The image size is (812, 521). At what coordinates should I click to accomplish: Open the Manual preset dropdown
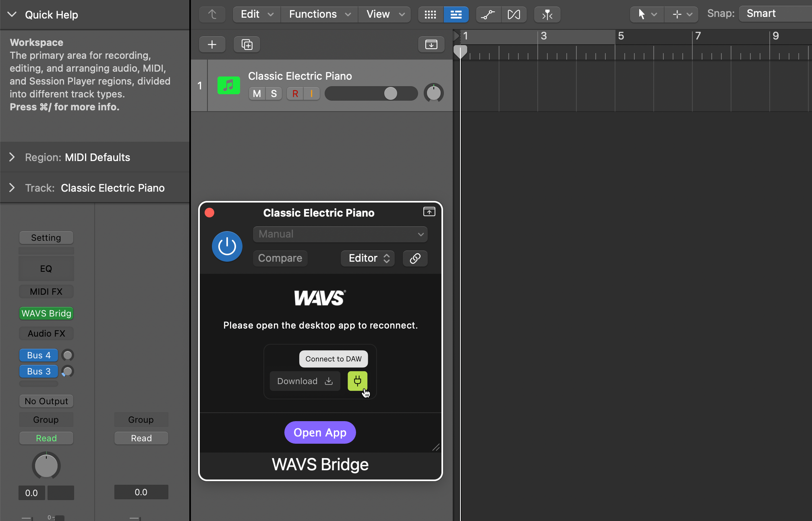click(x=340, y=234)
